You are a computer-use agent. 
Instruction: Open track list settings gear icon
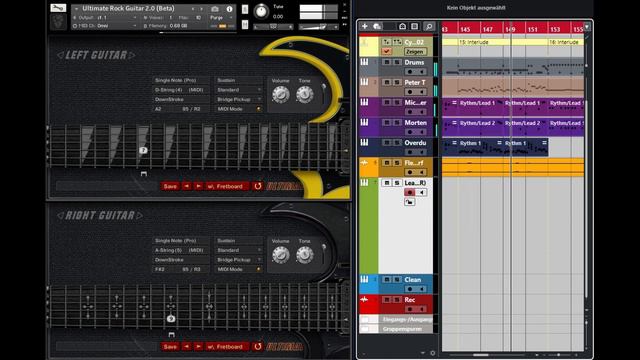[433, 353]
